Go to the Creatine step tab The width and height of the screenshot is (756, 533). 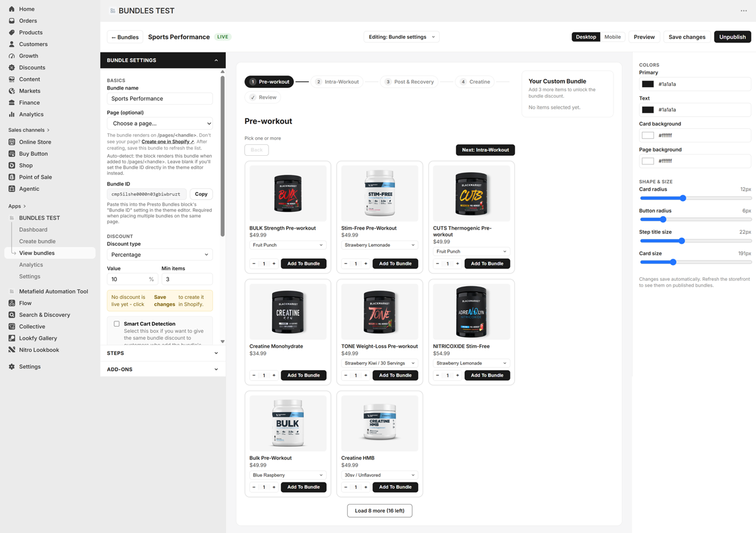475,81
